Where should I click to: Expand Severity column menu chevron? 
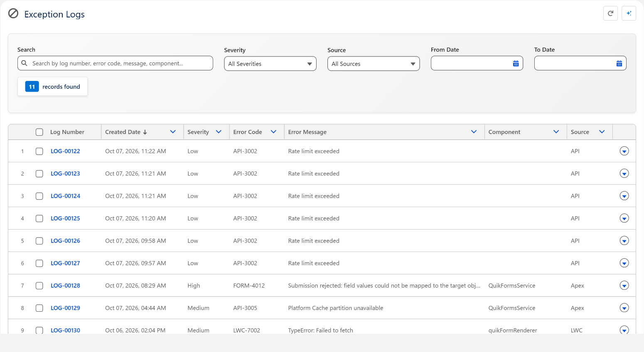point(219,132)
